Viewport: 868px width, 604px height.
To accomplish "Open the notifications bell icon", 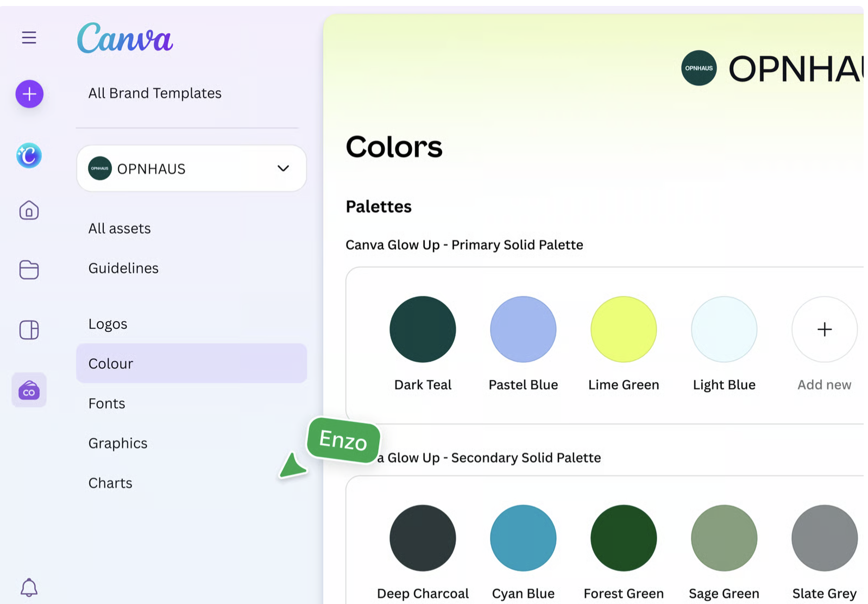I will click(x=29, y=587).
